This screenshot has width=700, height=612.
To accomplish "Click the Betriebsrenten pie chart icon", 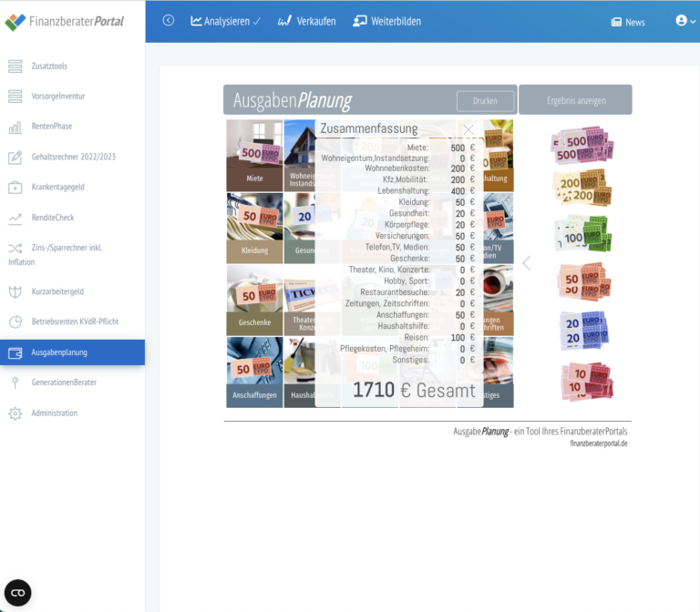I will click(15, 321).
